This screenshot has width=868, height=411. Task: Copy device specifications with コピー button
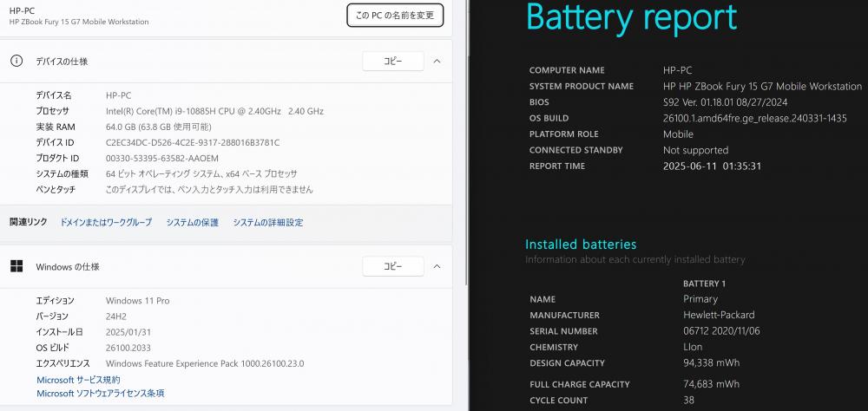pyautogui.click(x=393, y=62)
